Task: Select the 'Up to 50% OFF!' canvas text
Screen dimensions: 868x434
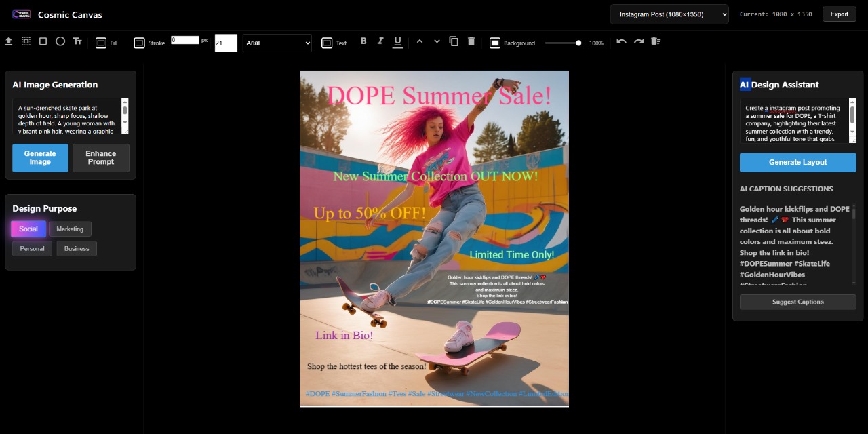Action: pos(370,214)
